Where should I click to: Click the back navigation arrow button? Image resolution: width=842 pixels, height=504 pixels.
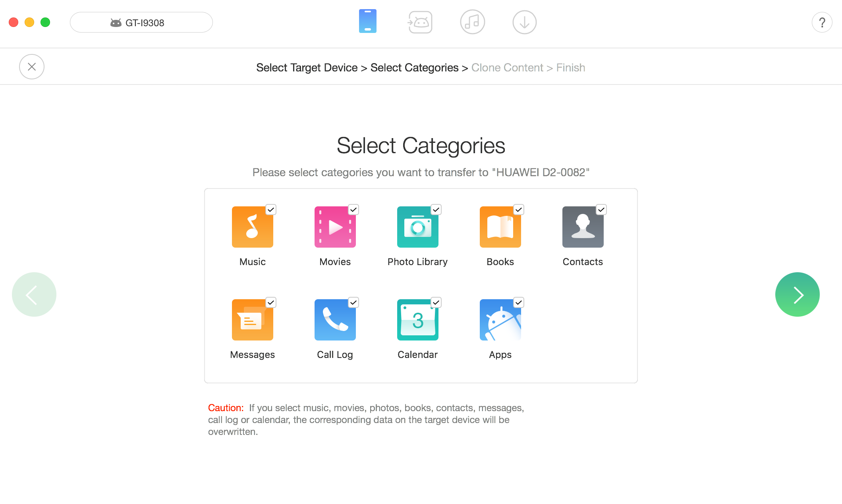coord(34,294)
